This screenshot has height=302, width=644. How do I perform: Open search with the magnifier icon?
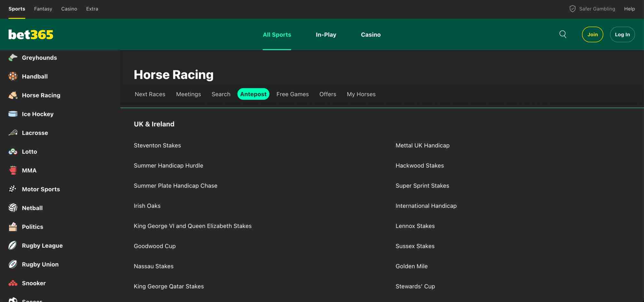pyautogui.click(x=563, y=34)
